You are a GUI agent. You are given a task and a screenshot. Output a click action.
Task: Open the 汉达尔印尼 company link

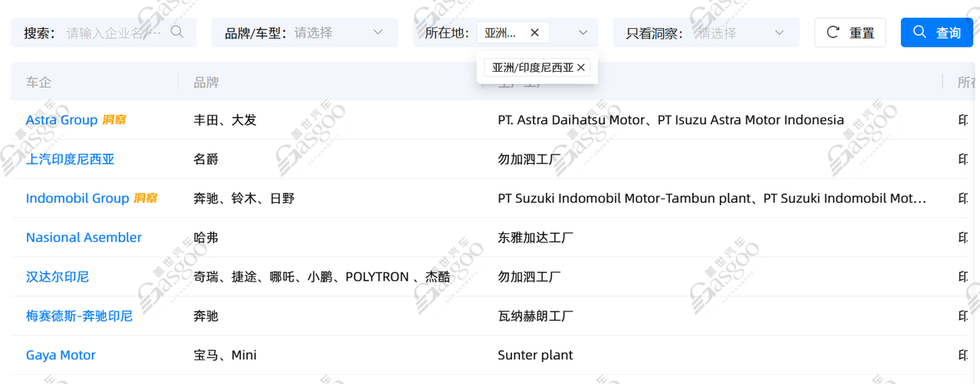click(x=57, y=277)
